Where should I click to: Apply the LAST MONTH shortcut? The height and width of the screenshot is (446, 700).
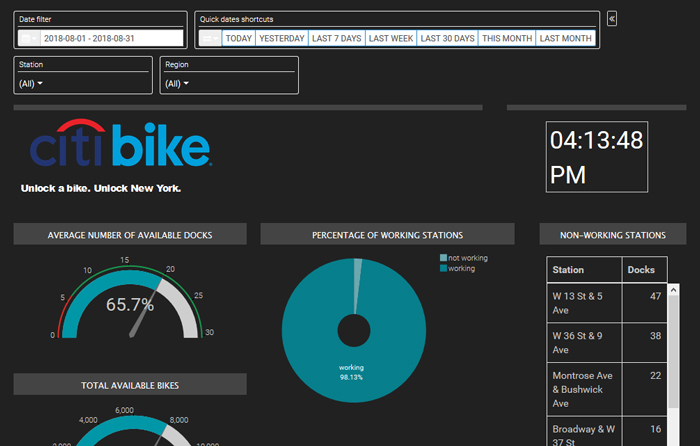click(x=565, y=38)
